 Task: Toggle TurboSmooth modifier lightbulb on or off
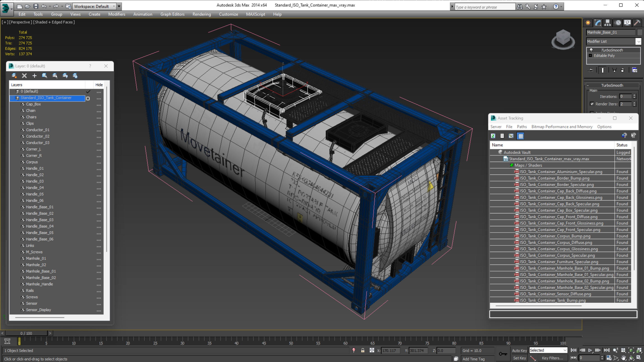click(591, 50)
